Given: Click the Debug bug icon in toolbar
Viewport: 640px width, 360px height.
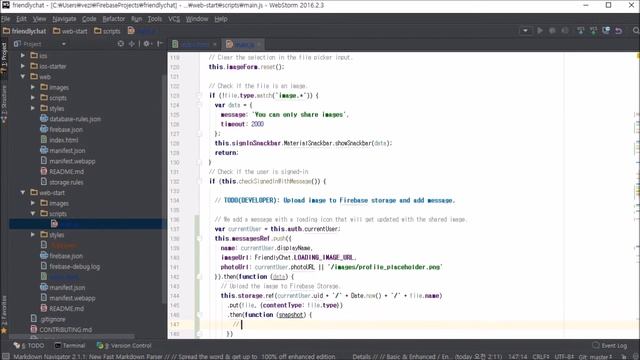Looking at the screenshot, I should point(552,31).
